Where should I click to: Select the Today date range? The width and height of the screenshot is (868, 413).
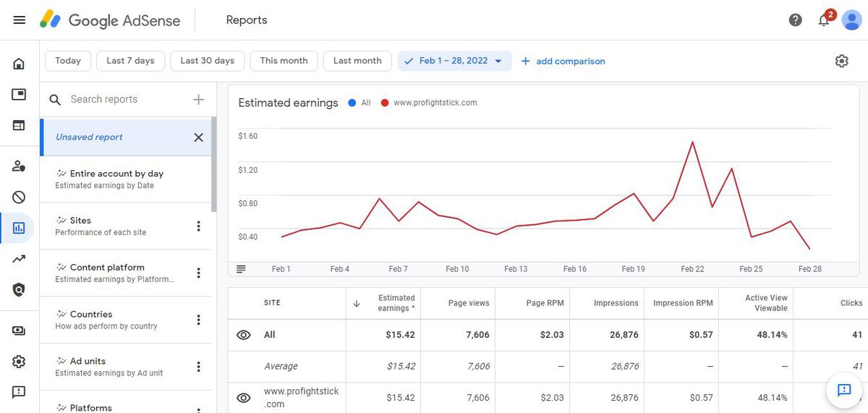68,61
